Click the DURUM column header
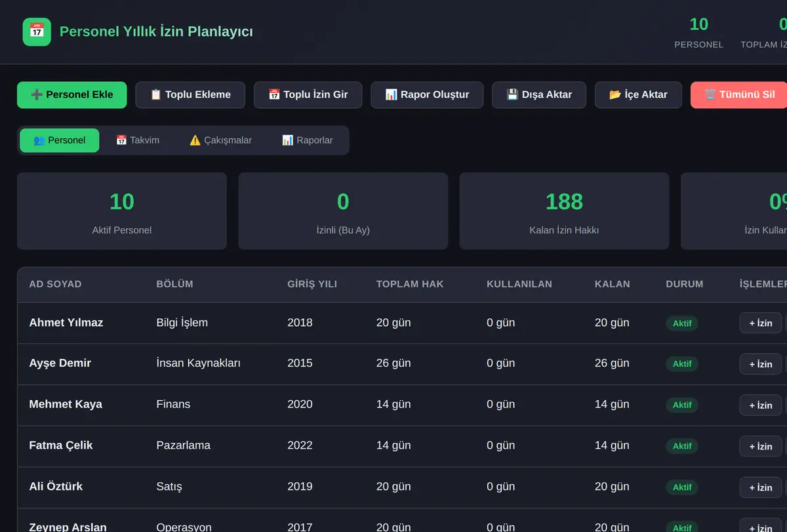Viewport: 787px width, 532px height. pyautogui.click(x=685, y=284)
